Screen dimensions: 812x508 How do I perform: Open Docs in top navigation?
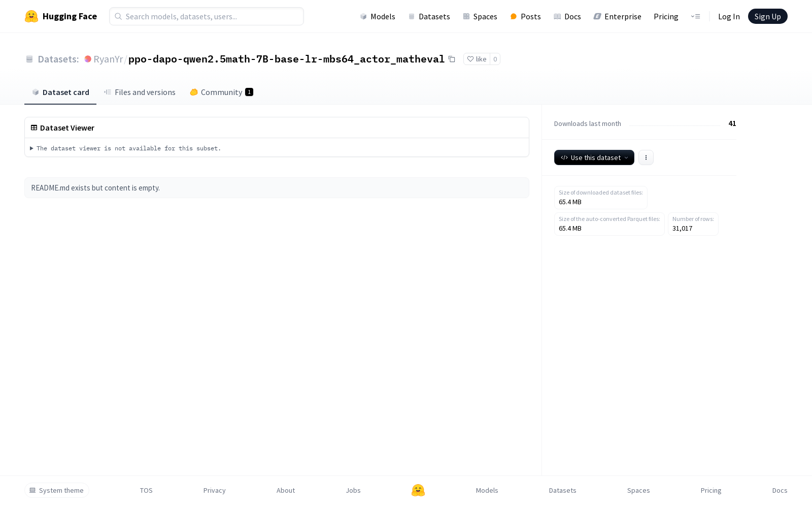pyautogui.click(x=567, y=16)
